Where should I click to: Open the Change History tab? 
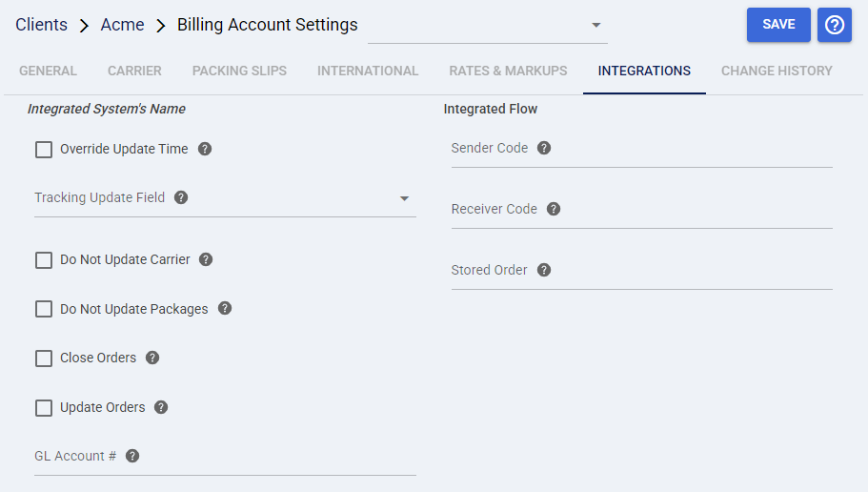click(x=777, y=71)
